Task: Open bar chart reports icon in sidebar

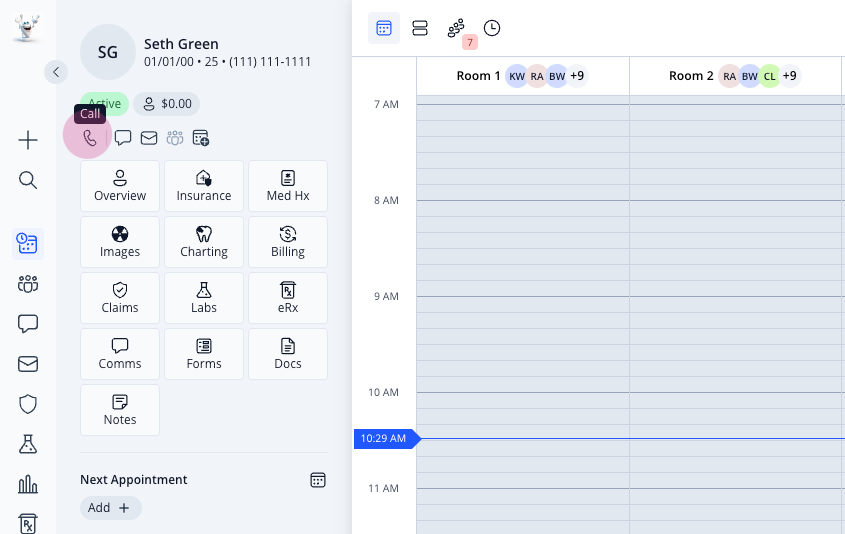Action: 28,484
